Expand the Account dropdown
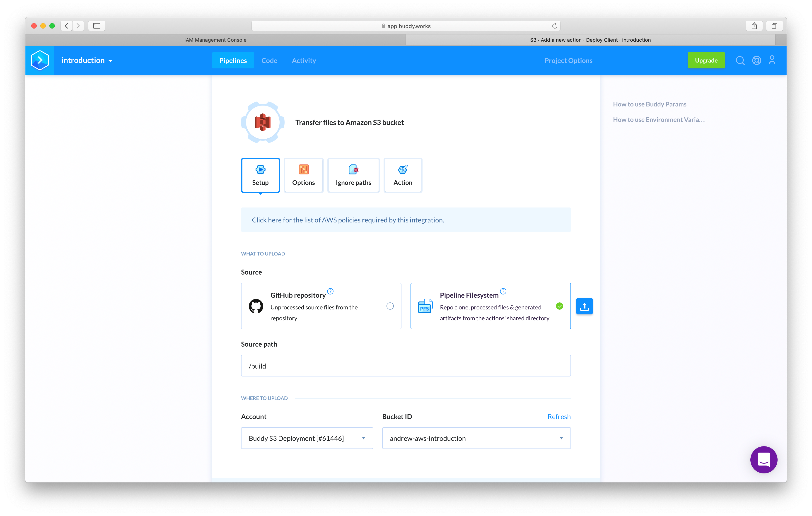812x516 pixels. click(307, 438)
